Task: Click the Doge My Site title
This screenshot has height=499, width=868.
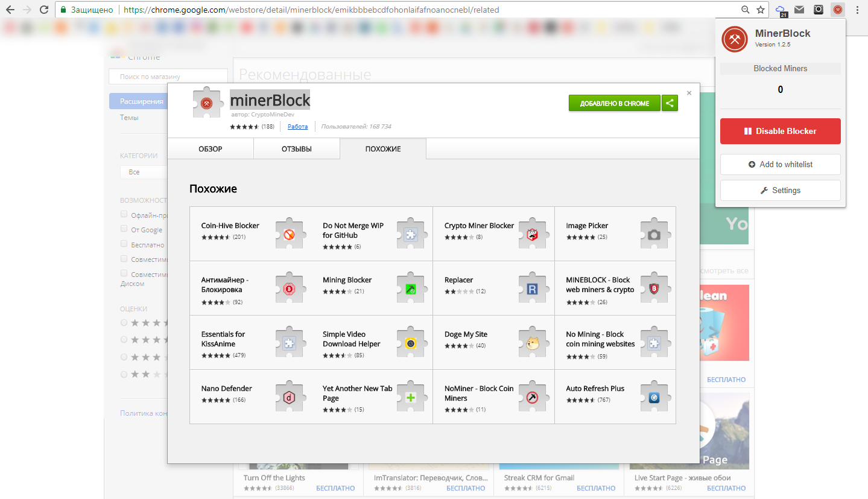Action: (x=466, y=334)
